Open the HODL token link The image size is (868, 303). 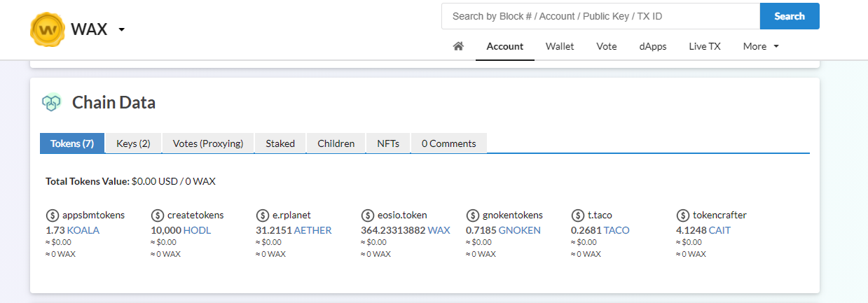click(x=197, y=230)
